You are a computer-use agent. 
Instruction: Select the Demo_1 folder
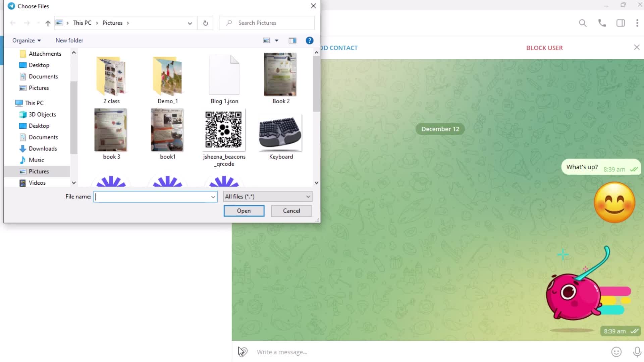[x=167, y=80]
